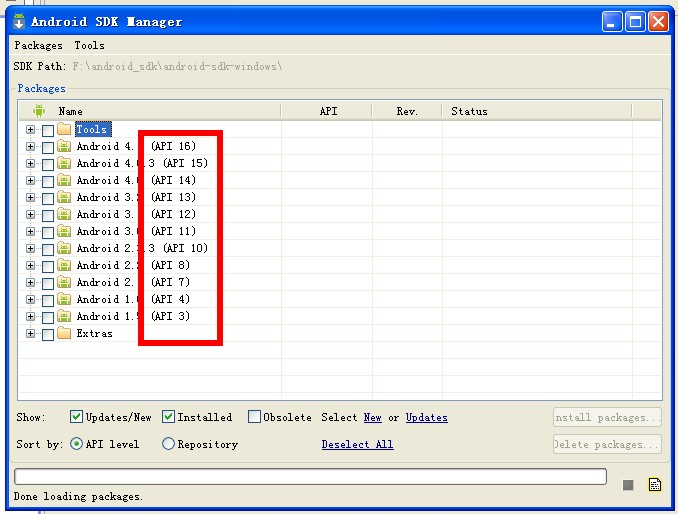678x514 pixels.
Task: Expand the Android API 12 row
Action: (30, 214)
